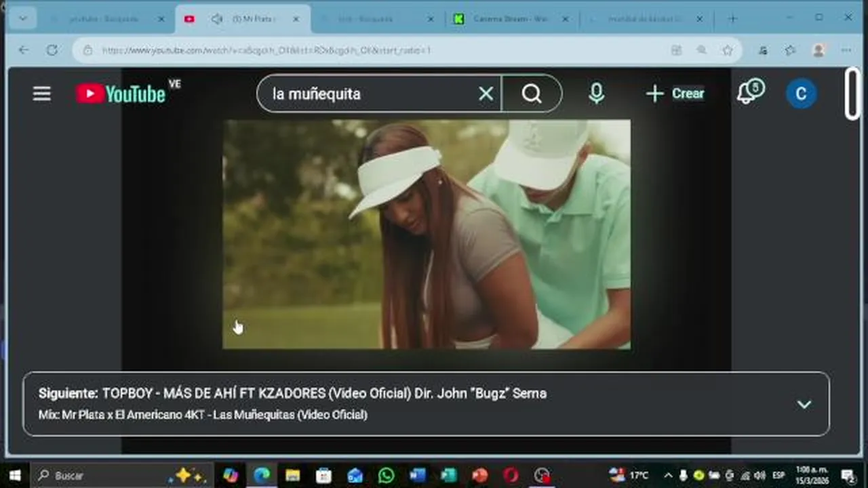The image size is (868, 488).
Task: Open the browser favorites list icon
Action: pos(791,50)
